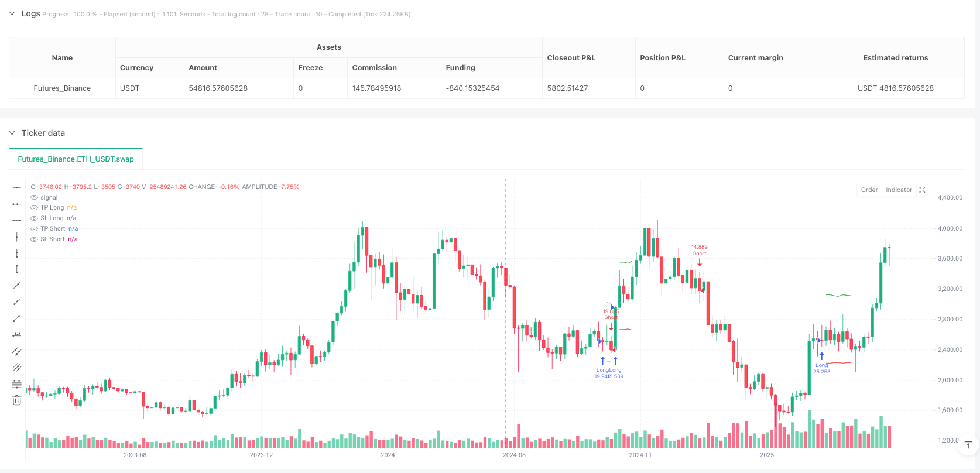Select the three-way parallel lines tool
This screenshot has height=473, width=980.
(17, 368)
